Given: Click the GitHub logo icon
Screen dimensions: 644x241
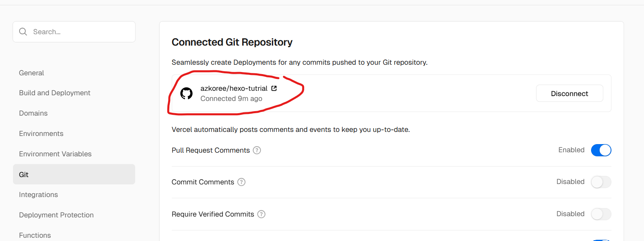Looking at the screenshot, I should point(186,93).
